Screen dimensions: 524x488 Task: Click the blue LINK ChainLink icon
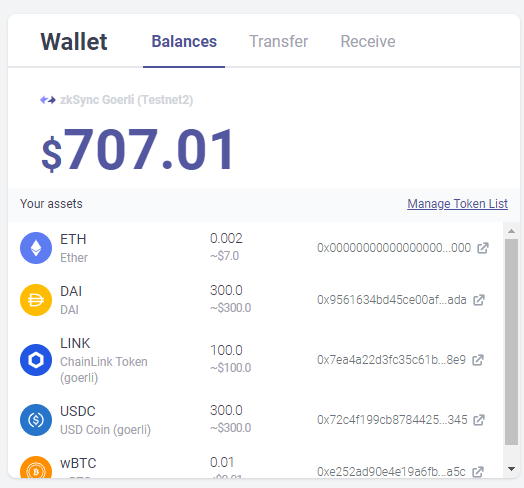pyautogui.click(x=36, y=360)
